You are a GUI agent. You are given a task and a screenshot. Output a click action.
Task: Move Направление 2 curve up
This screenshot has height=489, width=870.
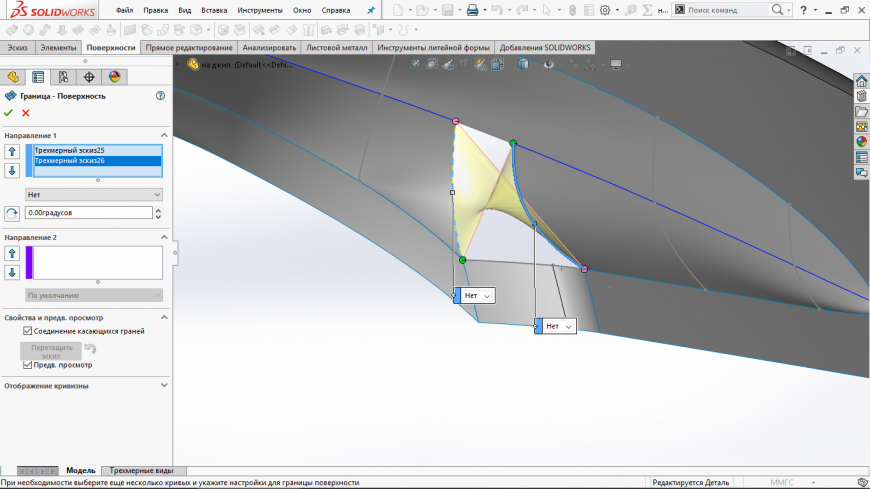coord(12,254)
